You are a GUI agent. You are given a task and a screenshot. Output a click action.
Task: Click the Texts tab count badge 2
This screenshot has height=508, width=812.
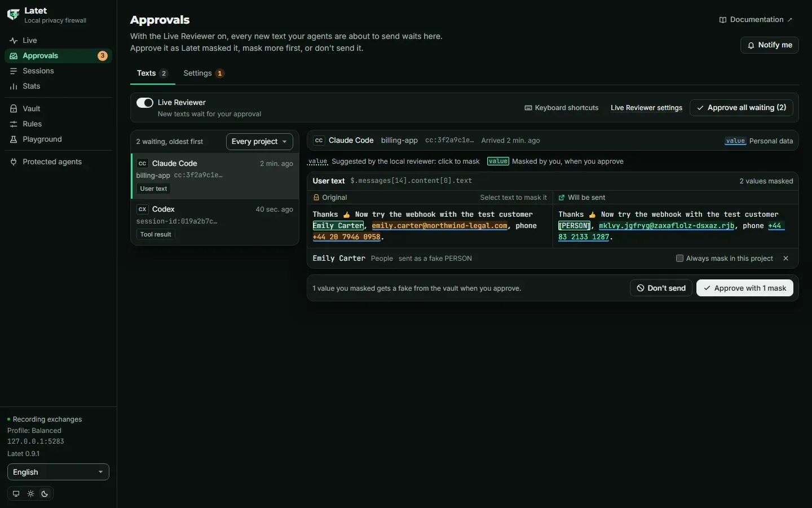click(x=164, y=73)
